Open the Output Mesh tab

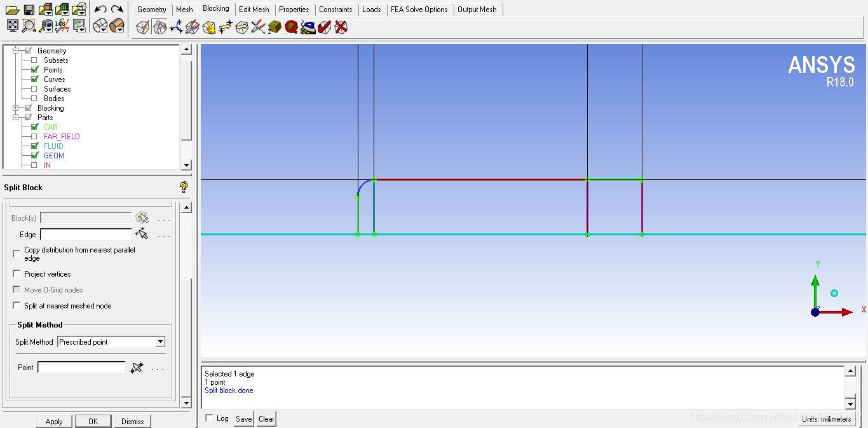477,10
